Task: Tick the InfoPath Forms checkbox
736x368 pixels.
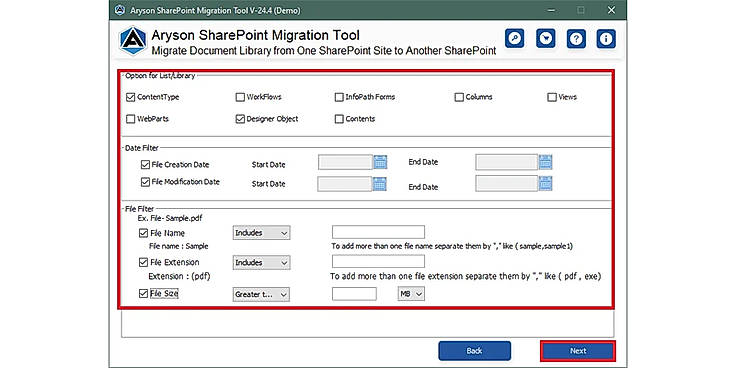Action: click(x=339, y=97)
